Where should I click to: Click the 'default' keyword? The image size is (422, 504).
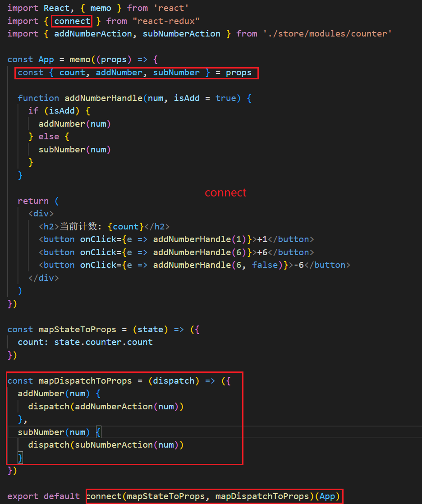point(62,496)
